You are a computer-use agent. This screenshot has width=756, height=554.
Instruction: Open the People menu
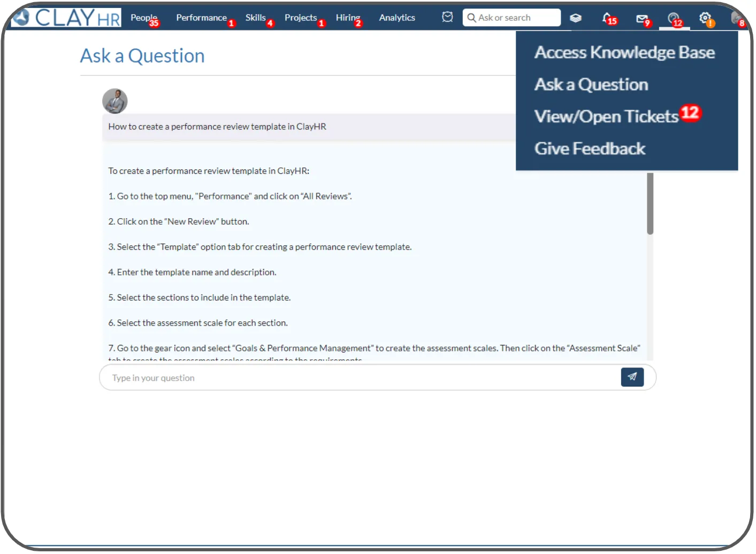(144, 18)
